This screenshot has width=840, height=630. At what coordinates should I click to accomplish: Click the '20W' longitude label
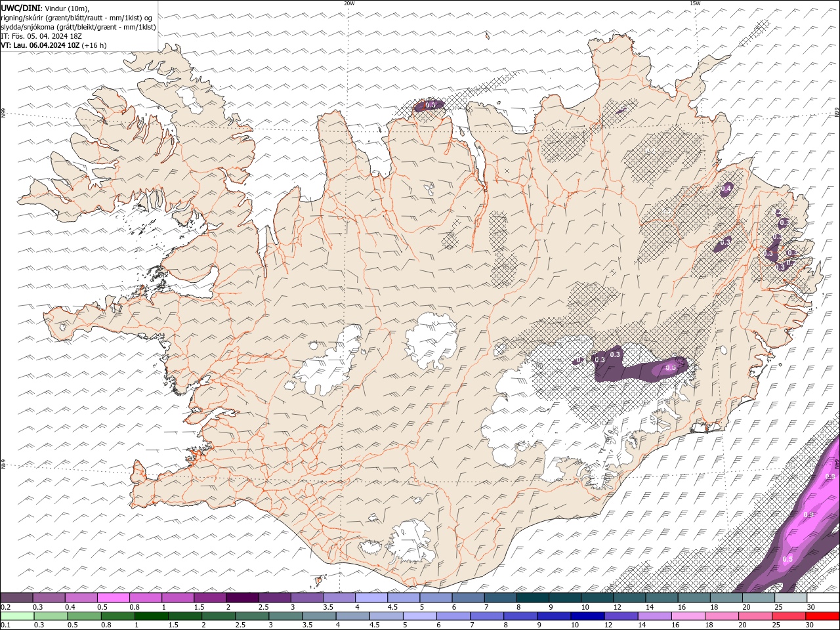click(349, 3)
